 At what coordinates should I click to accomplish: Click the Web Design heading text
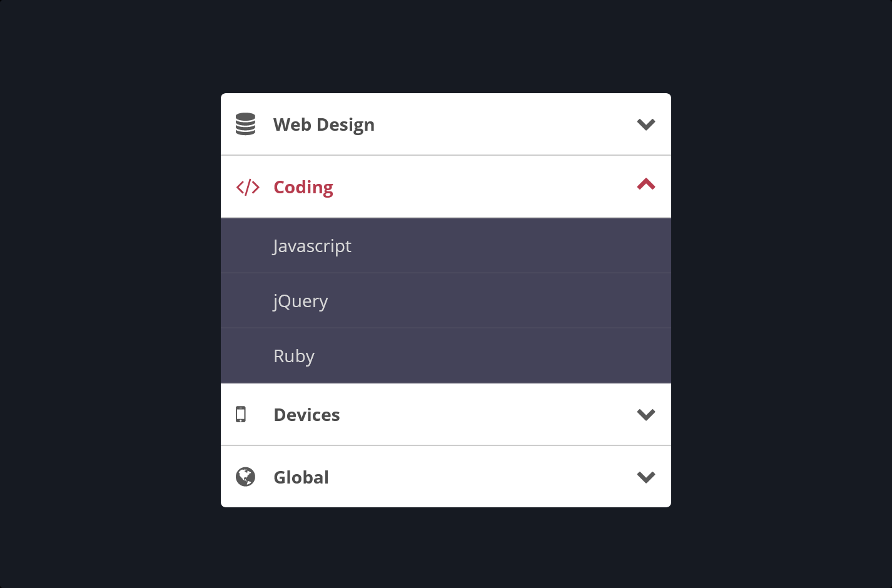click(x=323, y=124)
